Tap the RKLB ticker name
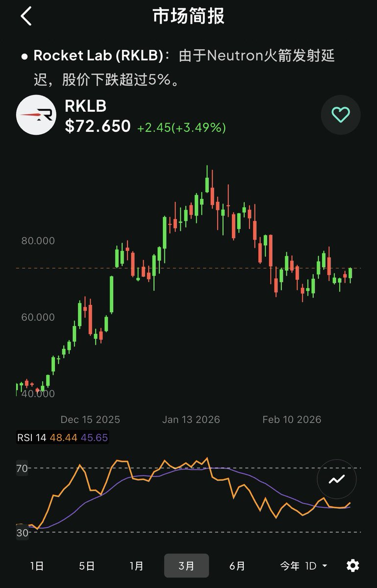377x588 pixels. tap(86, 106)
